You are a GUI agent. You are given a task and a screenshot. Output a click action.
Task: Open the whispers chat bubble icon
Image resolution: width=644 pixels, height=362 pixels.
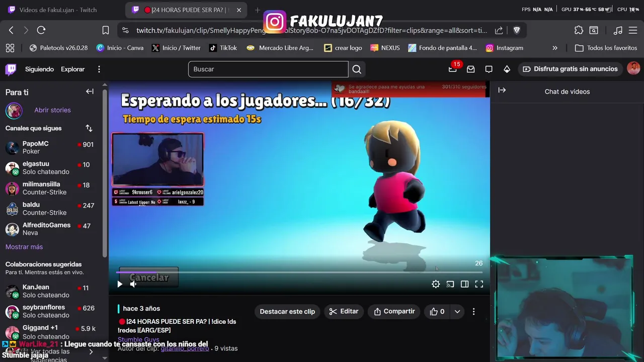[489, 69]
